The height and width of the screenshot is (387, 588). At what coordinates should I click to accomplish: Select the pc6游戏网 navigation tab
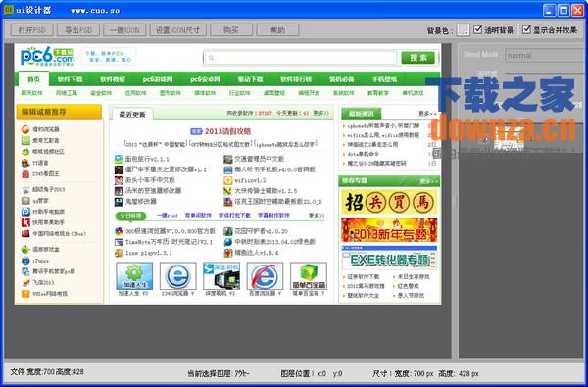158,79
